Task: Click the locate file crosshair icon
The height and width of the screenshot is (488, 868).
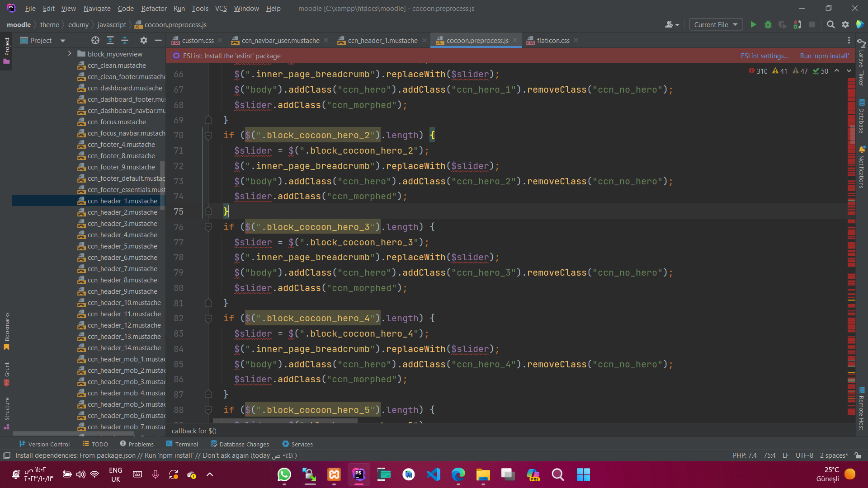Action: pyautogui.click(x=95, y=41)
